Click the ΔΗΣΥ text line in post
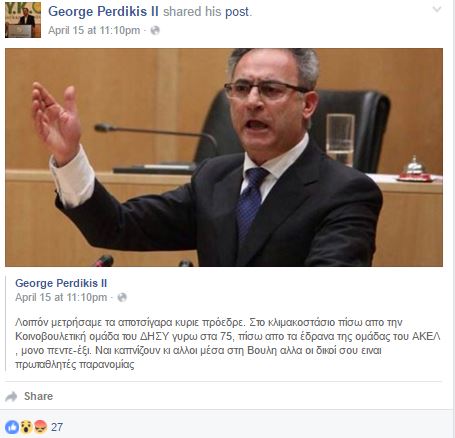 (228, 336)
